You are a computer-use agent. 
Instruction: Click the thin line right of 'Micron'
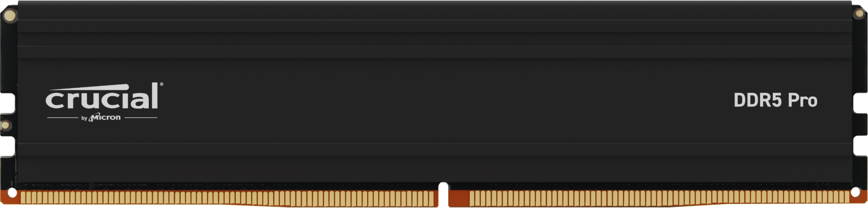[140, 118]
